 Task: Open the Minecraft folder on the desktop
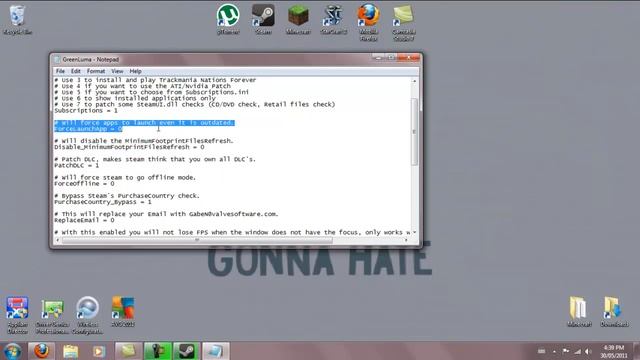[579, 311]
